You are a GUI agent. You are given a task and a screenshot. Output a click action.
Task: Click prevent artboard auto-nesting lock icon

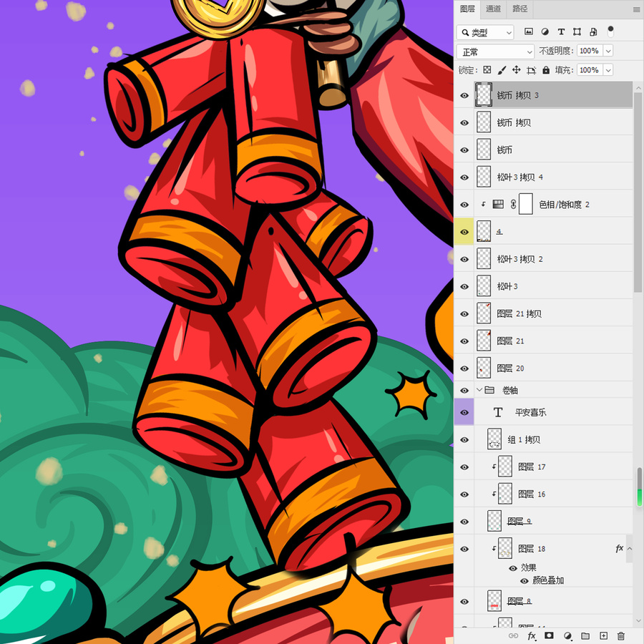[x=531, y=70]
